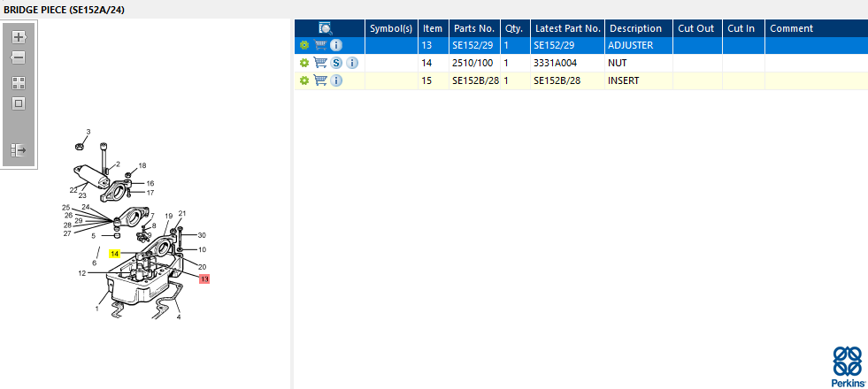
Task: Open the parts search magnifier icon
Action: [x=326, y=28]
